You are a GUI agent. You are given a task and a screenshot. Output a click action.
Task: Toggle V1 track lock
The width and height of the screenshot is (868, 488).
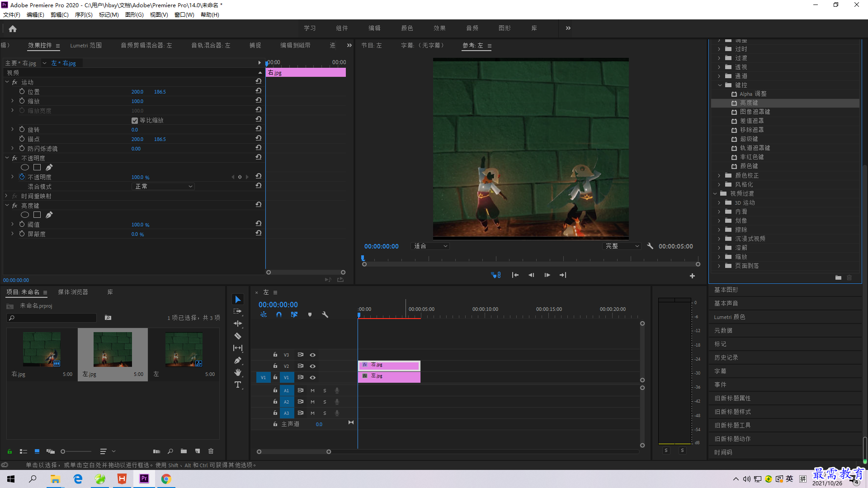pyautogui.click(x=275, y=377)
